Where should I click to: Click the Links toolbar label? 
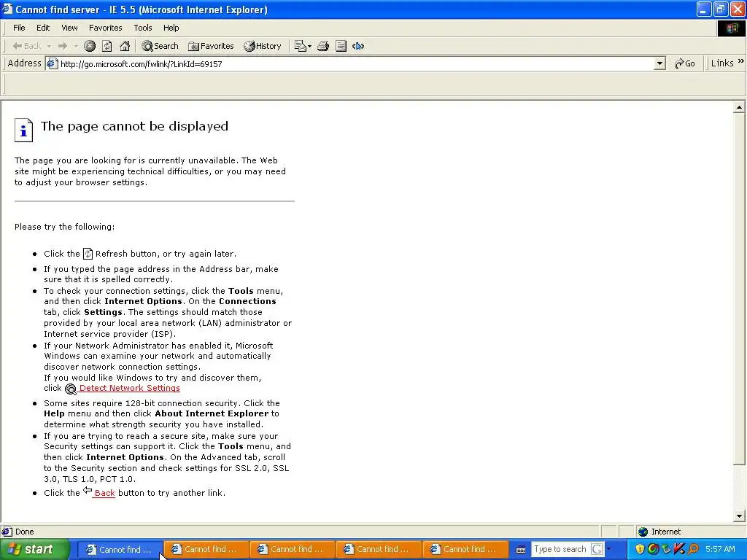721,63
